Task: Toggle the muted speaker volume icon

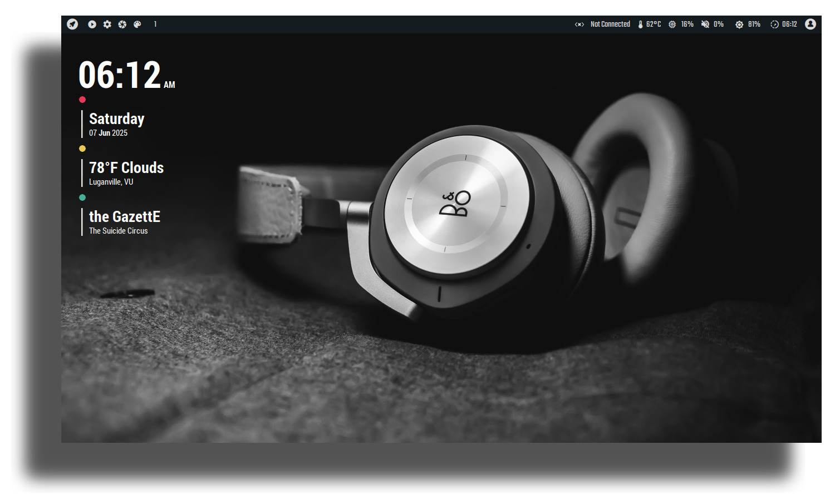Action: click(705, 24)
